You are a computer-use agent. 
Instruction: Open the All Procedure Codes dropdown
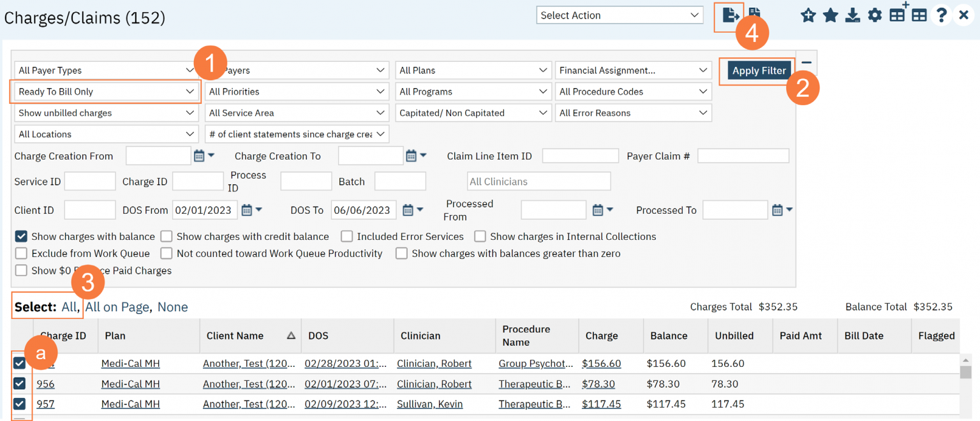[633, 92]
